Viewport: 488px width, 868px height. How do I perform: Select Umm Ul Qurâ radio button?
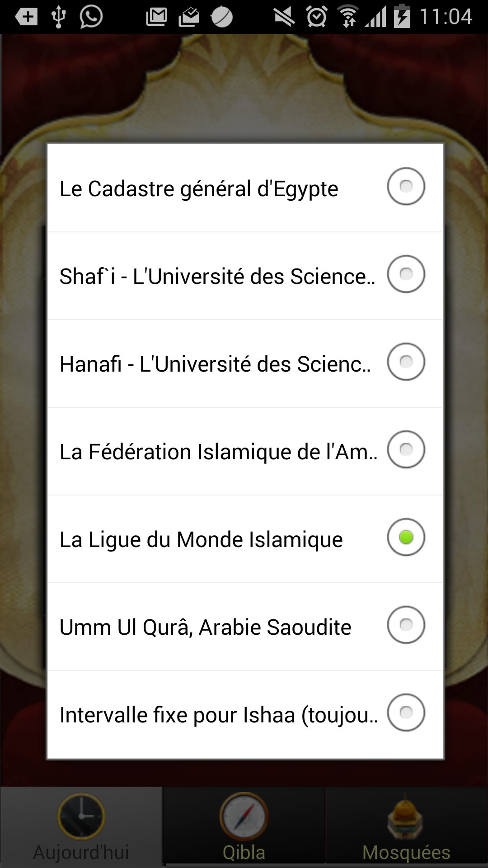[x=406, y=625]
